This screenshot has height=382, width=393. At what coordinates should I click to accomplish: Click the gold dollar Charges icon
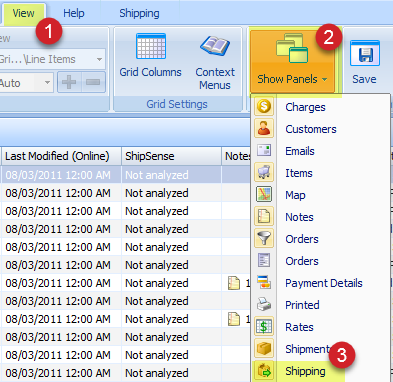pyautogui.click(x=264, y=106)
